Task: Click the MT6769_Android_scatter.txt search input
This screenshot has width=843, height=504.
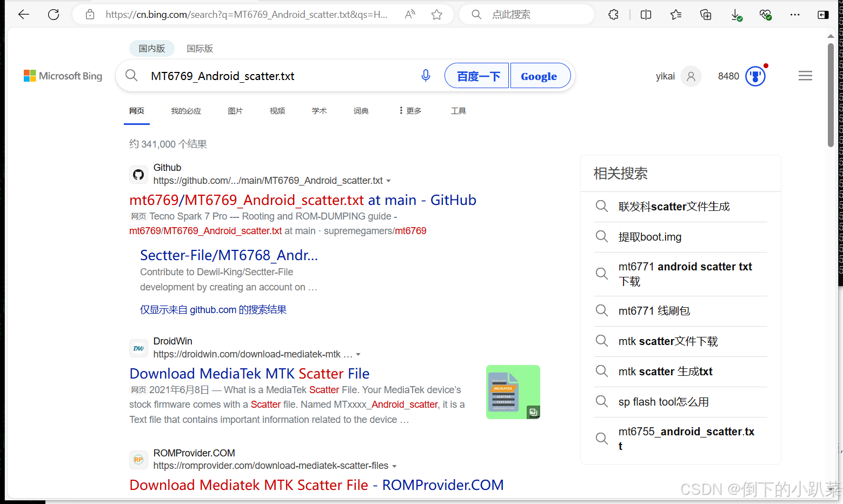Action: (x=280, y=76)
